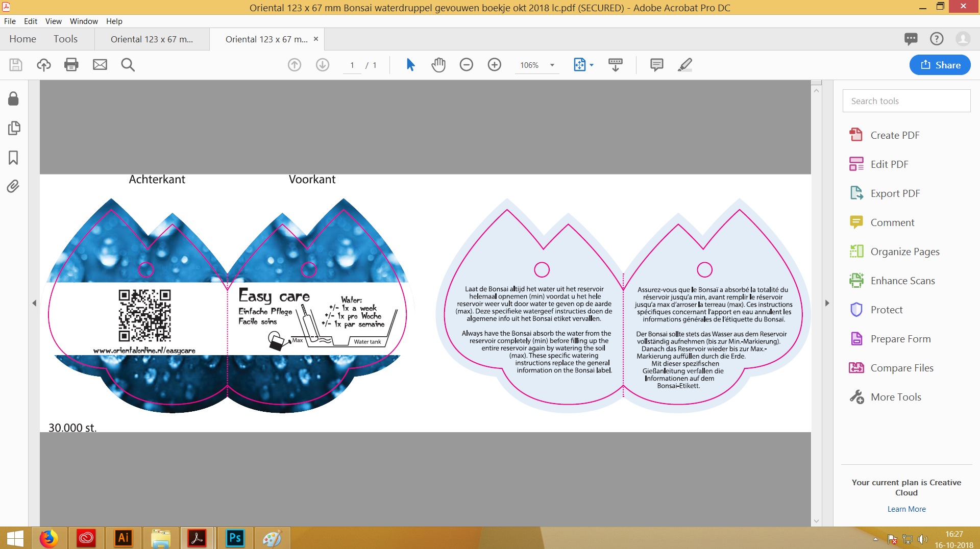
Task: Close the active Oriental document tab
Action: 316,39
